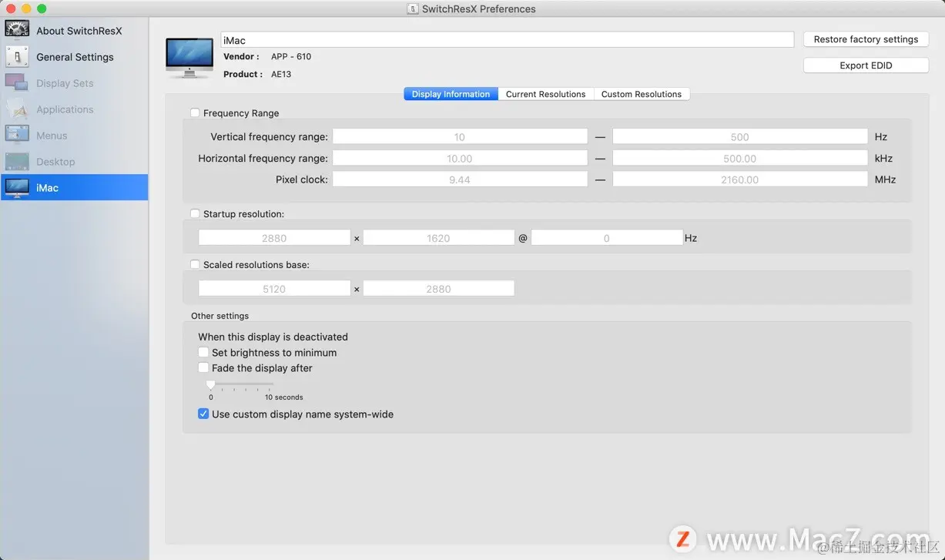
Task: Click the SwitchResX title bar document icon
Action: coord(413,9)
